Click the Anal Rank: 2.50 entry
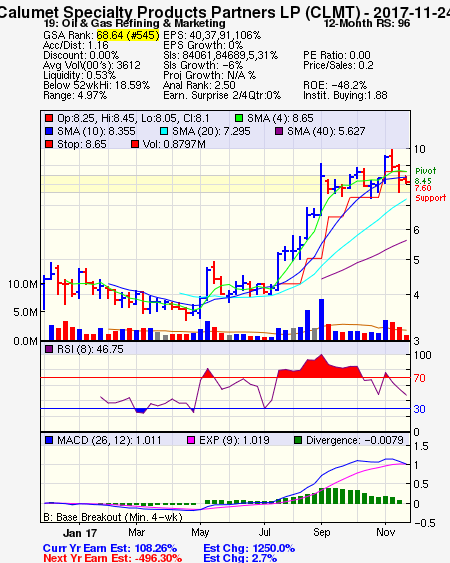This screenshot has height=563, width=450. pos(199,85)
